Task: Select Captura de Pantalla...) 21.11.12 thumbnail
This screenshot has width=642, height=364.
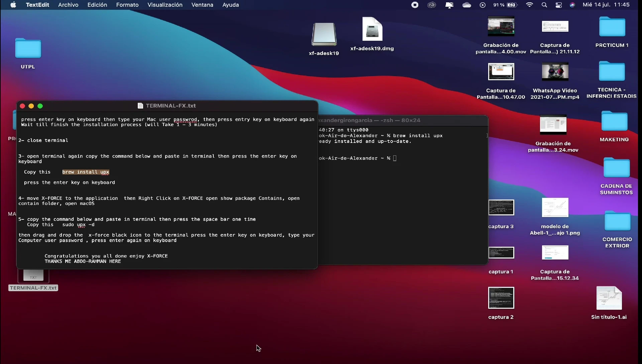Action: pyautogui.click(x=555, y=26)
